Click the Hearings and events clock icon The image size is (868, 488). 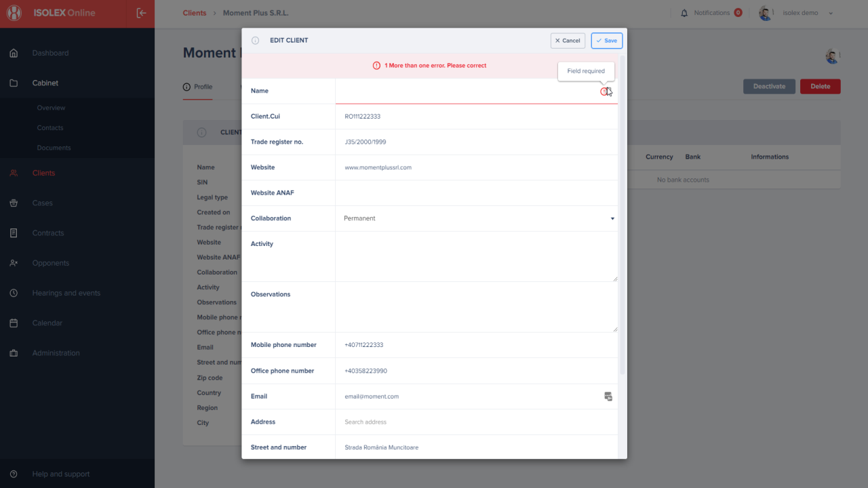tap(14, 293)
